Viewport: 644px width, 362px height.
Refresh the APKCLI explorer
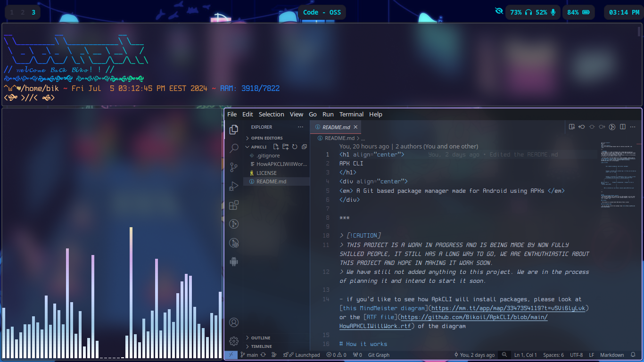point(295,147)
